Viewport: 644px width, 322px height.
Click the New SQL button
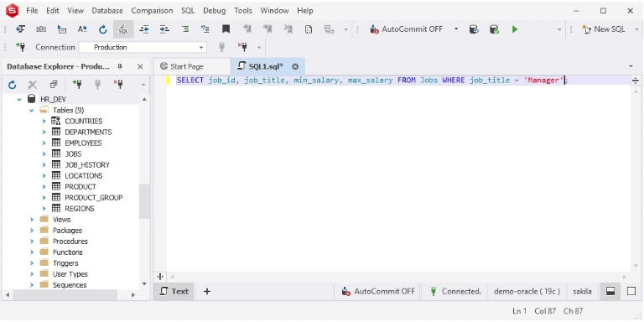603,29
